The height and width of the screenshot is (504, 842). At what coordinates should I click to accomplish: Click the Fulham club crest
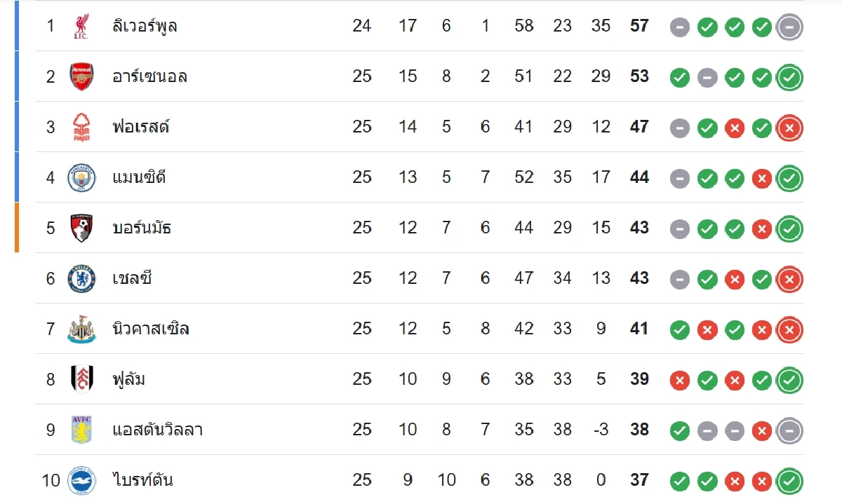81,379
